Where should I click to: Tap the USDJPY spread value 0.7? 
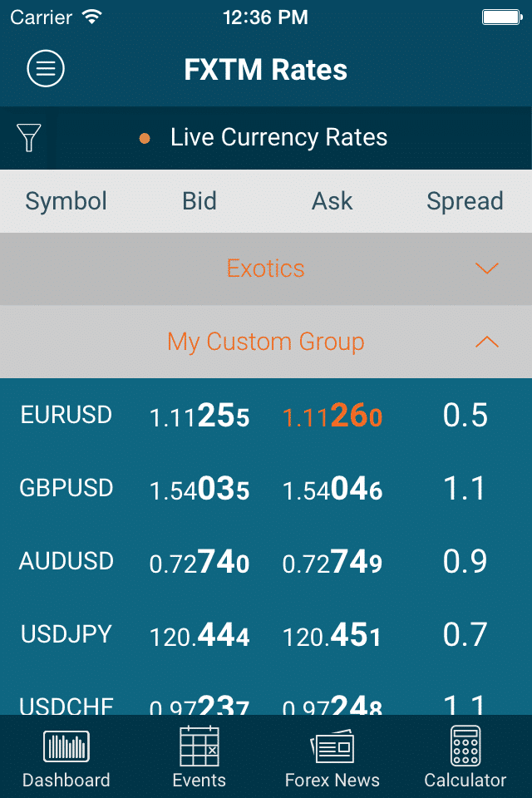click(x=465, y=635)
